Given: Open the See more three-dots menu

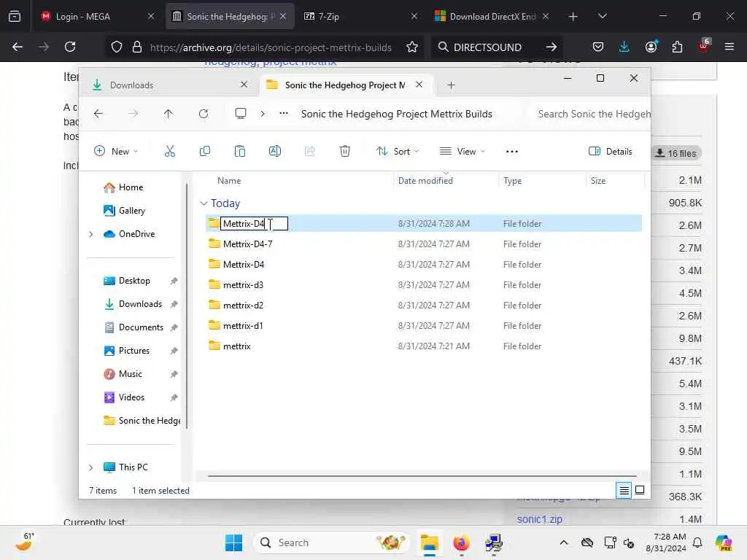Looking at the screenshot, I should click(511, 152).
